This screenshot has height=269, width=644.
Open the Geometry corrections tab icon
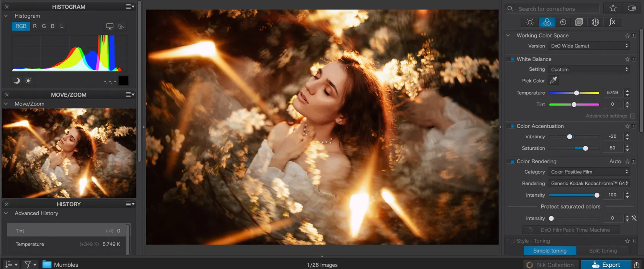[x=579, y=22]
